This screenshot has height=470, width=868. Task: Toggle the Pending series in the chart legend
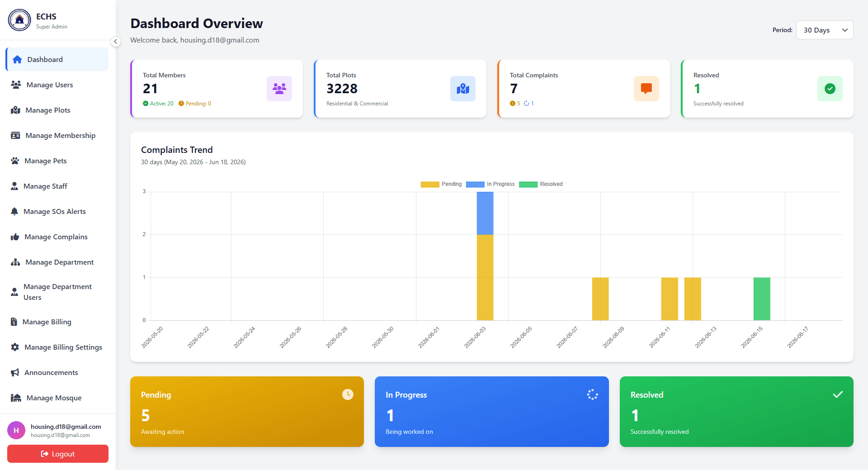point(441,184)
